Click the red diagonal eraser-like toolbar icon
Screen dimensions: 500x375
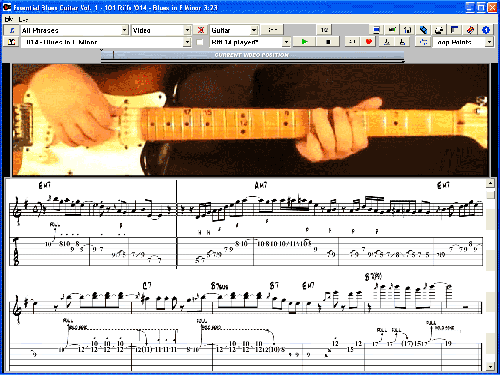click(470, 30)
